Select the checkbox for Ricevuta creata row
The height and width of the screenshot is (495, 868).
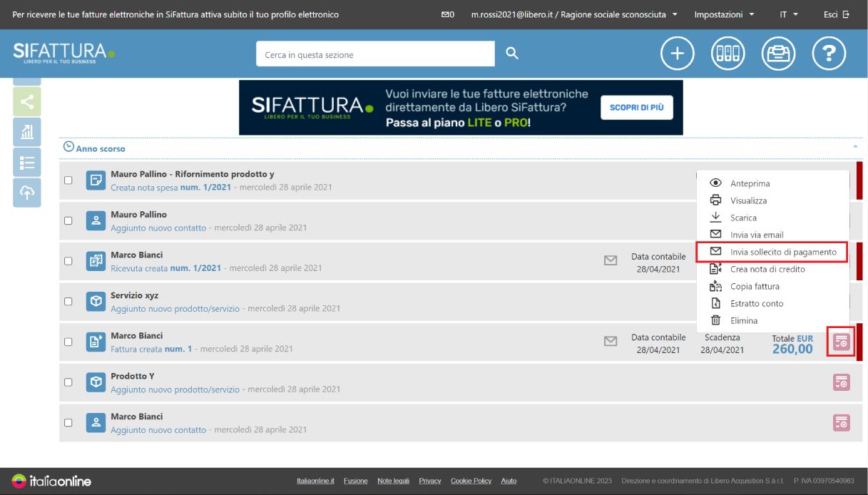68,261
